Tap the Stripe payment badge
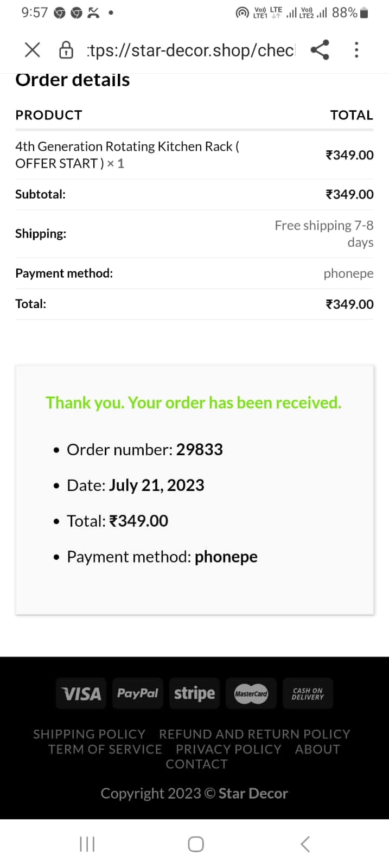Viewport: 389px width, 868px height. click(194, 693)
